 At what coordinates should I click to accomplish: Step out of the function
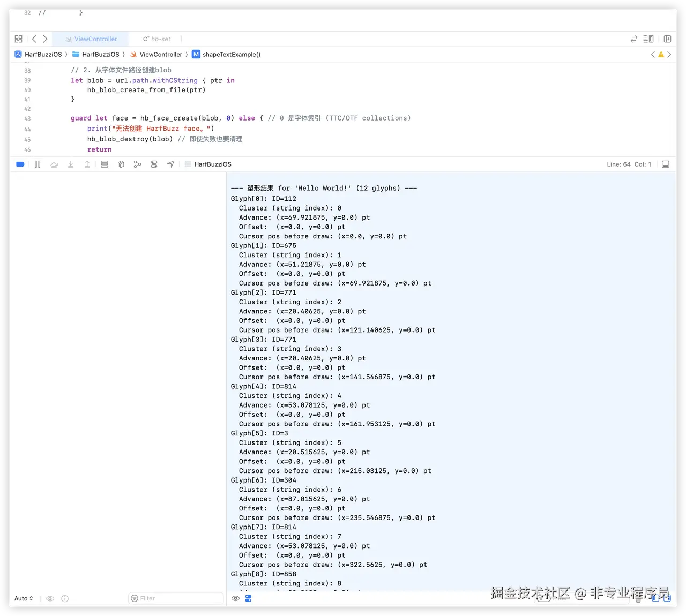click(x=87, y=164)
